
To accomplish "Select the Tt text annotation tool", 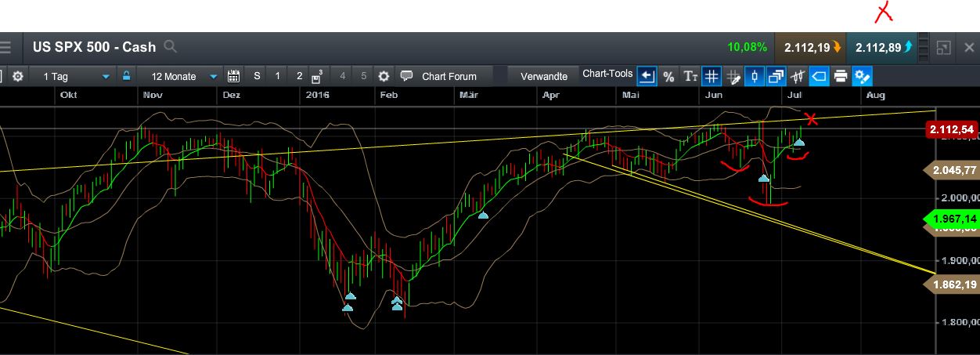I will (x=690, y=76).
